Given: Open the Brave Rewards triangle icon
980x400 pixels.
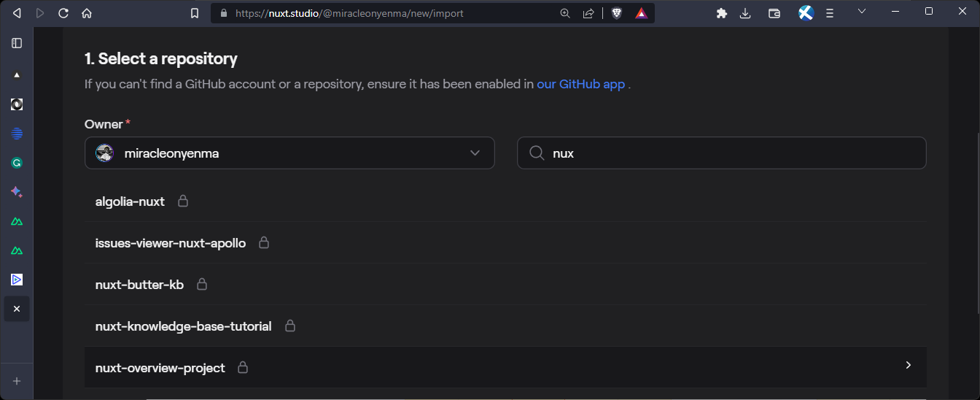Looking at the screenshot, I should [x=641, y=13].
